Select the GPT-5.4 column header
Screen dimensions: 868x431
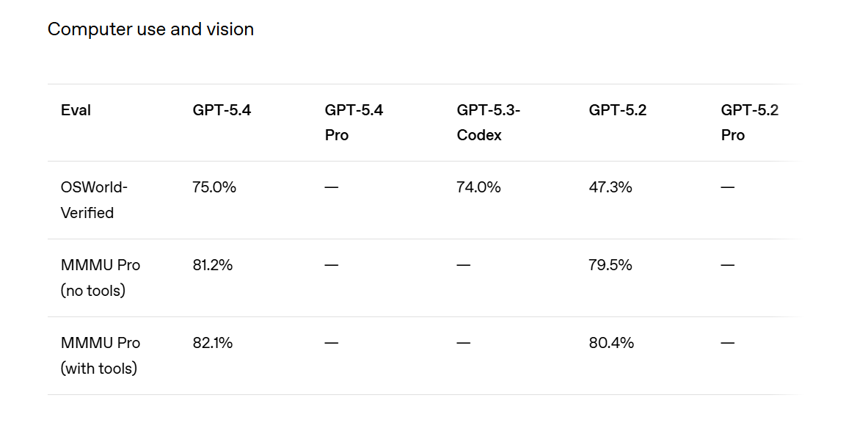point(222,110)
